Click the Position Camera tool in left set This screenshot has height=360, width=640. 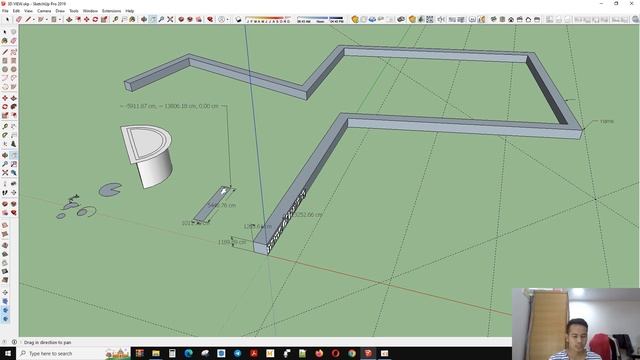point(5,184)
